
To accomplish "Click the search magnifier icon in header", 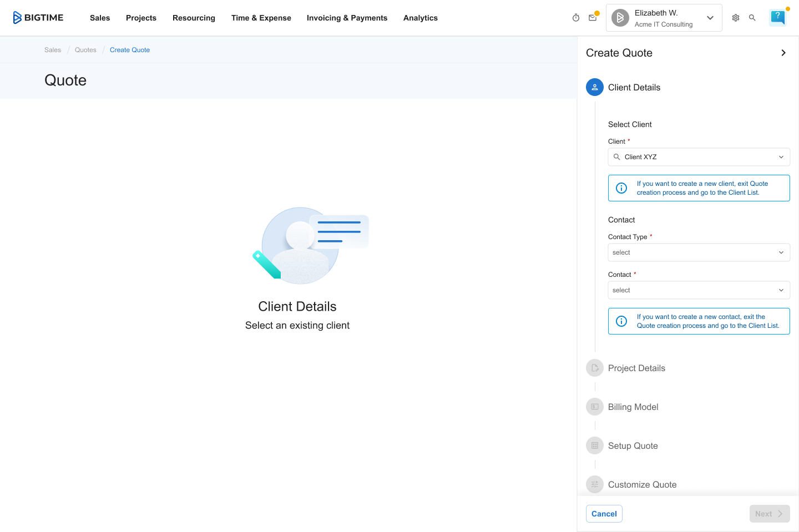I will click(x=752, y=18).
